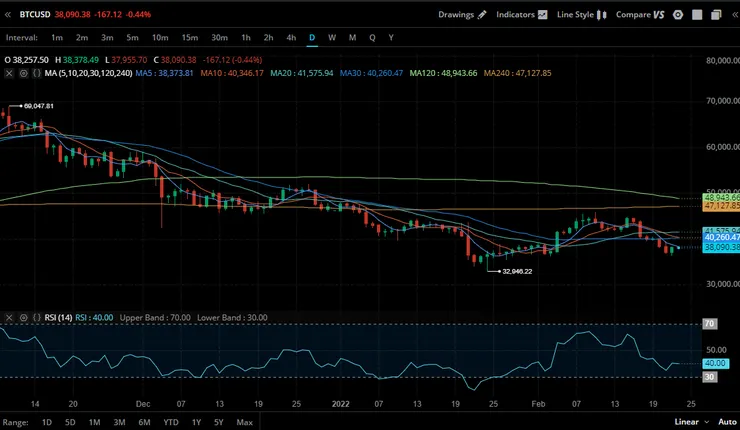Click the single-window layout square icon
This screenshot has width=740, height=430.
tap(697, 15)
